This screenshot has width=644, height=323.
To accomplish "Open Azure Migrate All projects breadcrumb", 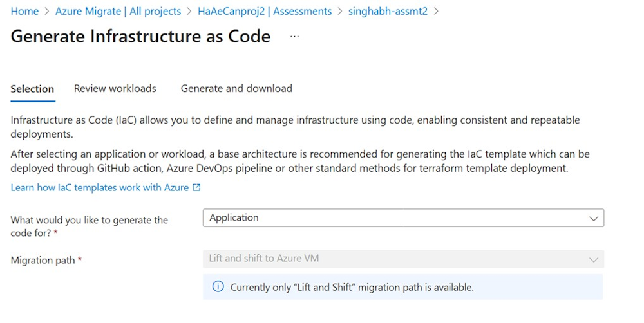I will coord(118,12).
